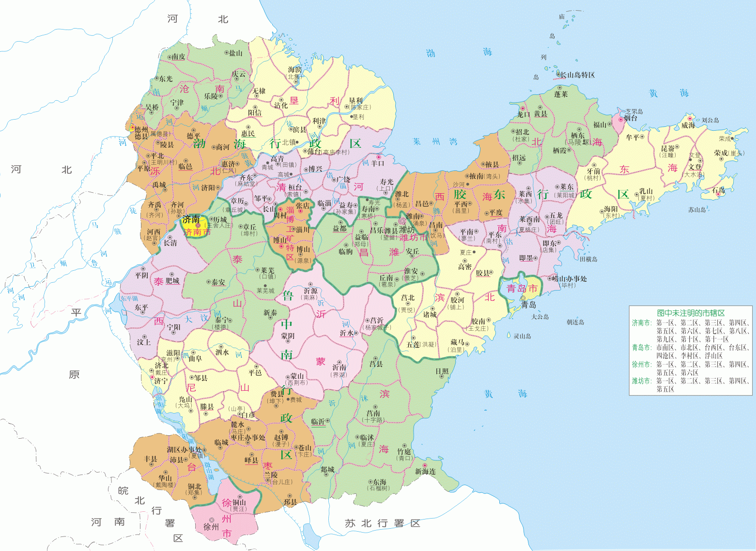This screenshot has width=756, height=551.
Task: Click the 羊口 label
Action: 378,163
